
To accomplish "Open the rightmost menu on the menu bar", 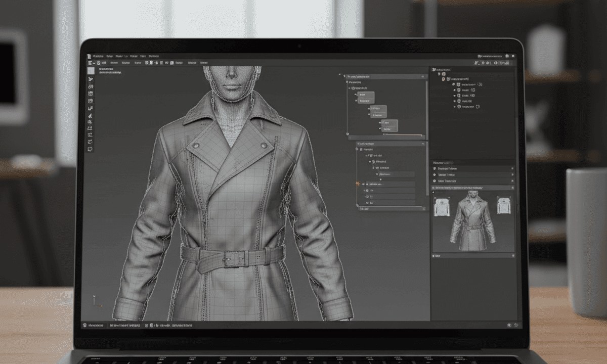I will click(x=154, y=56).
